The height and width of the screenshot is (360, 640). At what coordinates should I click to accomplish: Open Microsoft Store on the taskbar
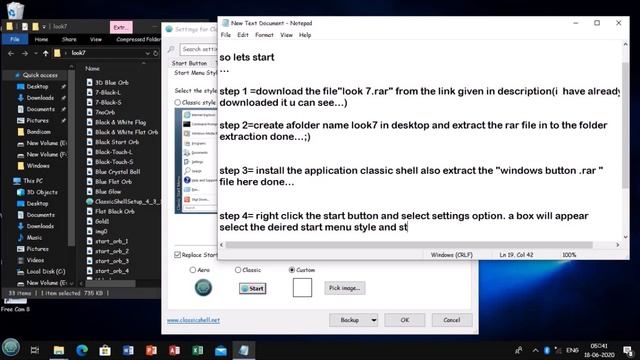coord(105,350)
